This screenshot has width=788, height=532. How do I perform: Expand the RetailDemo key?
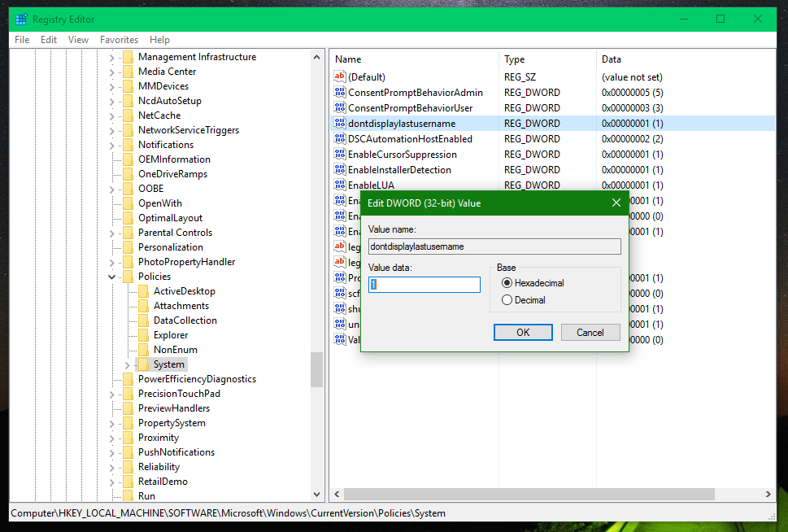[111, 482]
